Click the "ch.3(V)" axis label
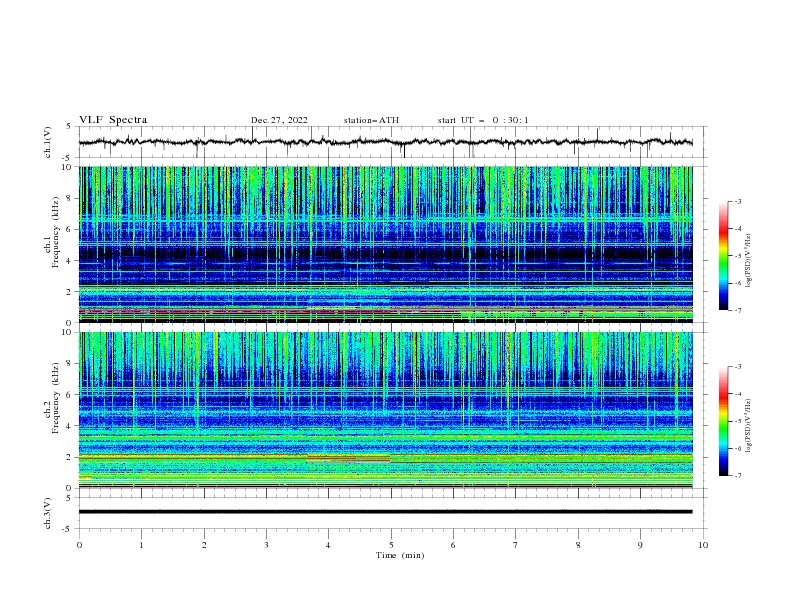The width and height of the screenshot is (792, 612). pyautogui.click(x=48, y=513)
